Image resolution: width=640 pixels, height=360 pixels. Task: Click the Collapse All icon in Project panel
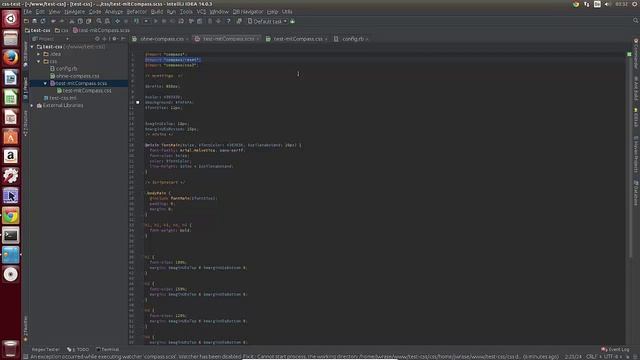tap(104, 39)
